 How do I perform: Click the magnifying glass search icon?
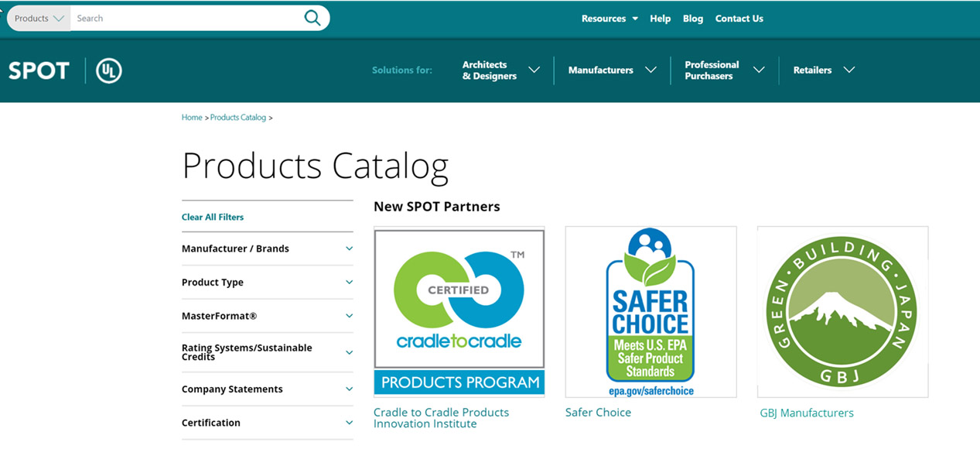click(x=312, y=18)
